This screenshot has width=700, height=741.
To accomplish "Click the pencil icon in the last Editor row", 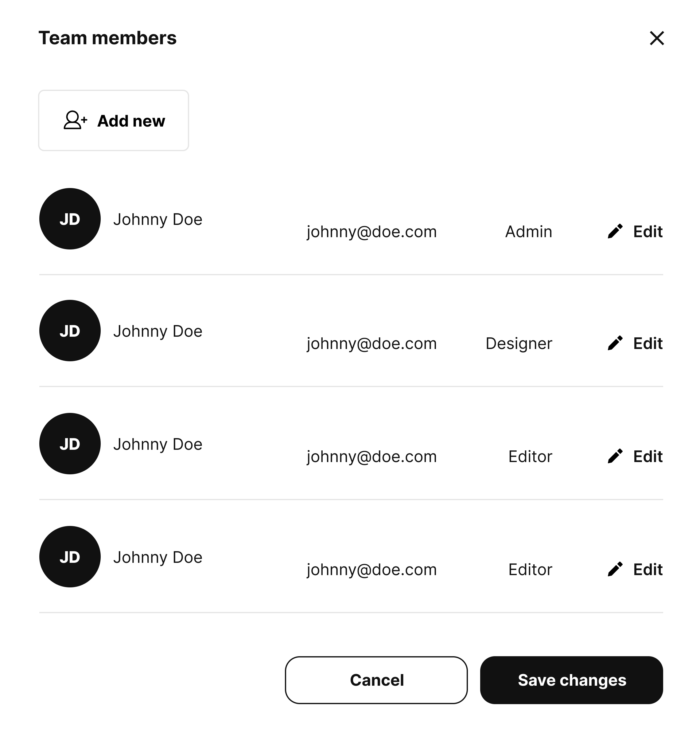I will point(615,569).
